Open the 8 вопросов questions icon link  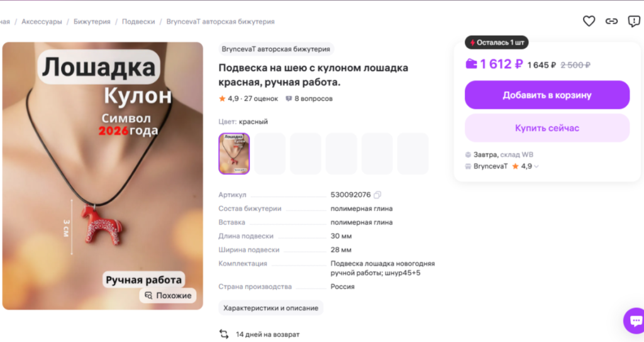click(289, 99)
